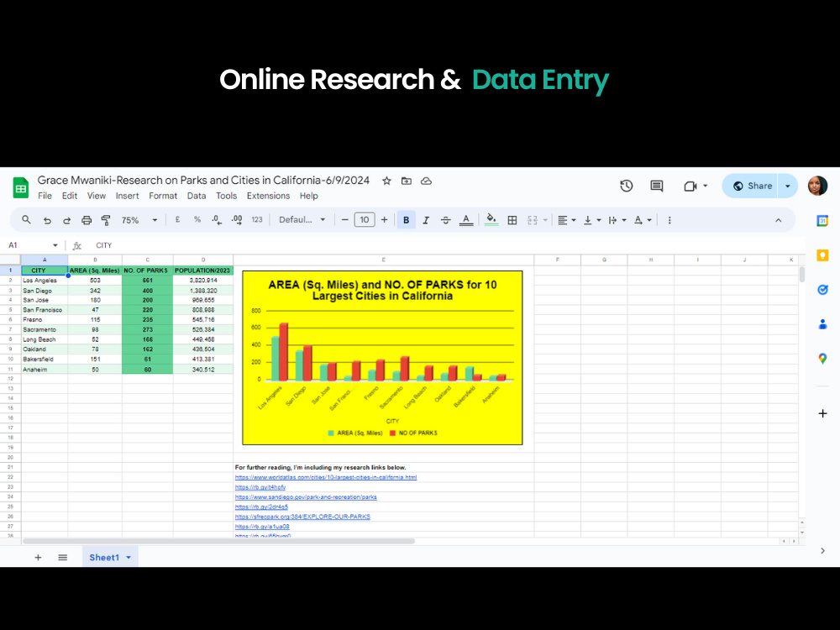The height and width of the screenshot is (630, 840).
Task: Click the plus to get add-ons
Action: coord(823,413)
